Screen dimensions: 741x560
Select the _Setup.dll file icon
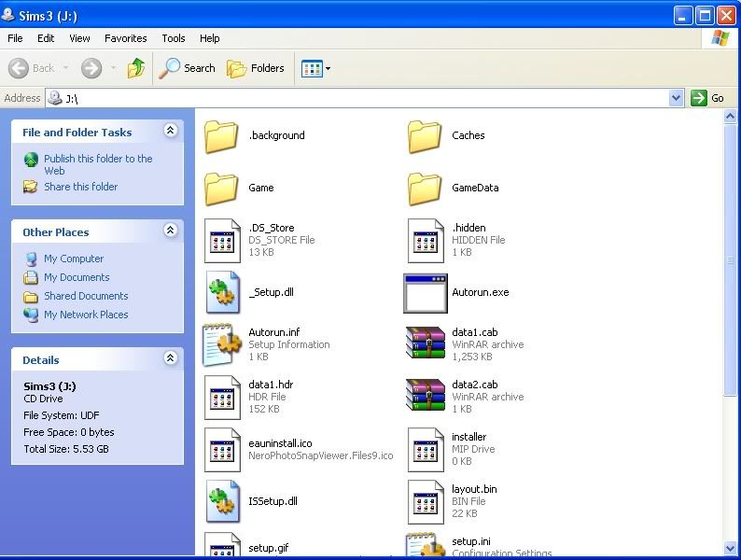tap(223, 292)
